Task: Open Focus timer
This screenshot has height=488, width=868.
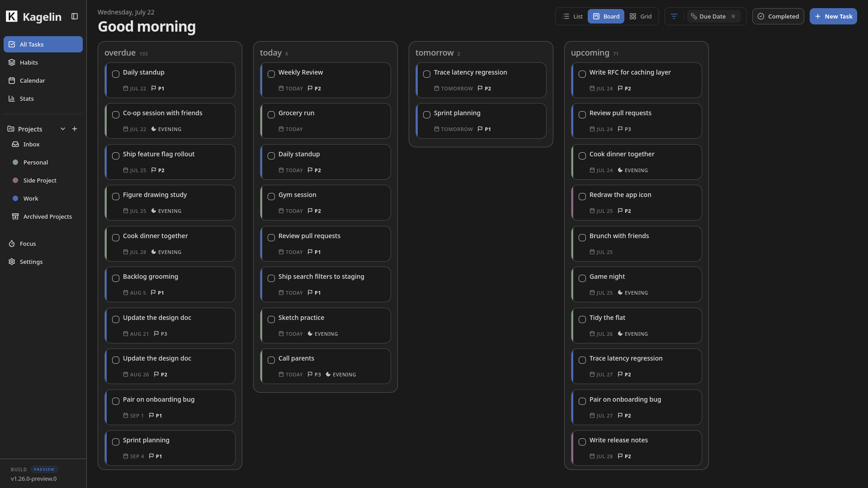Action: point(43,244)
